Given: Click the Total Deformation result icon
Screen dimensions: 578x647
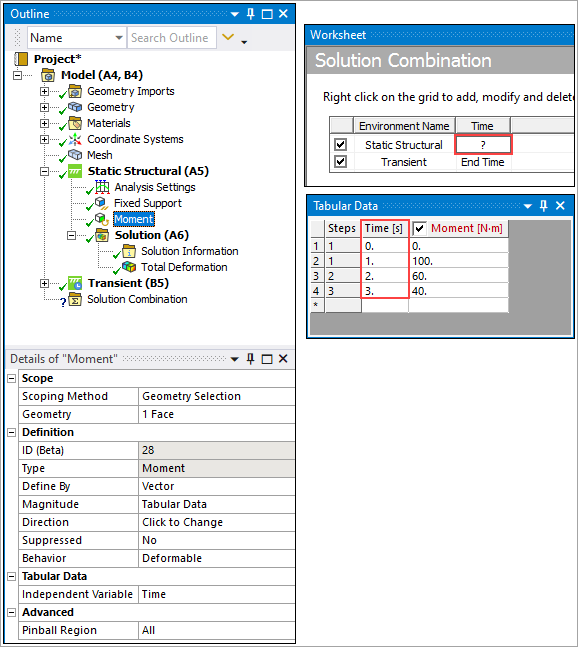Looking at the screenshot, I should (x=129, y=267).
